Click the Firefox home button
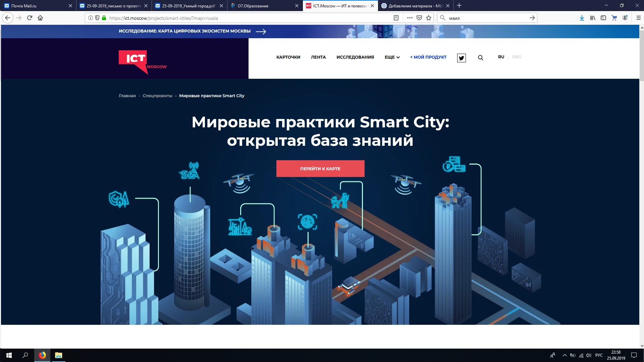This screenshot has width=644, height=362. (x=40, y=18)
